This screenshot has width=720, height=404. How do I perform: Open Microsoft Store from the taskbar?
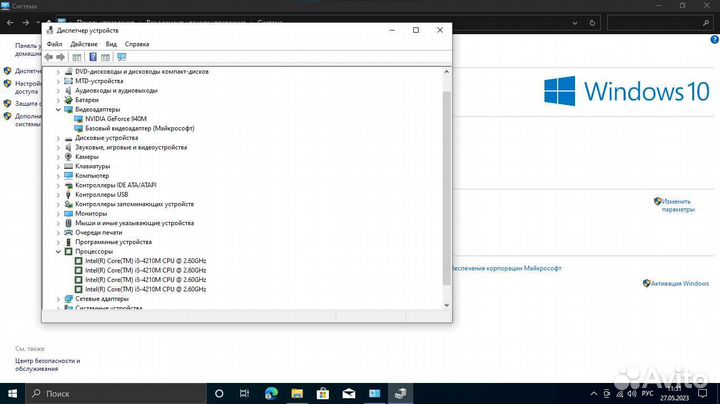(323, 393)
